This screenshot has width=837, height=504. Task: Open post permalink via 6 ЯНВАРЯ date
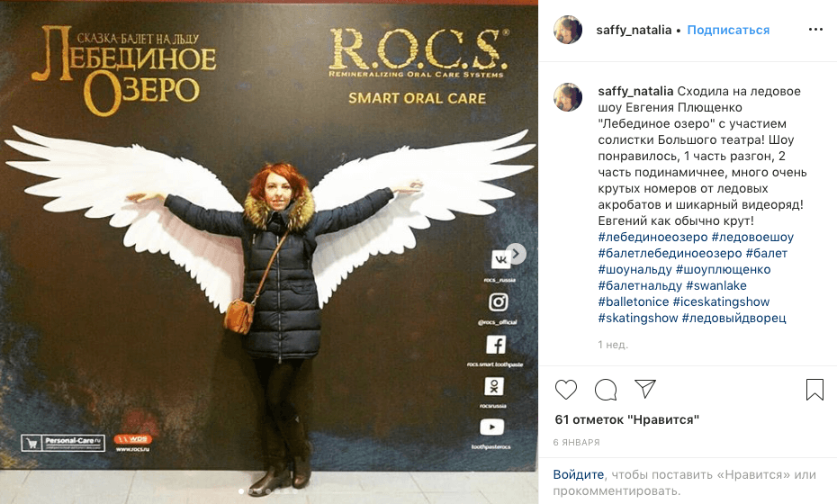(577, 442)
